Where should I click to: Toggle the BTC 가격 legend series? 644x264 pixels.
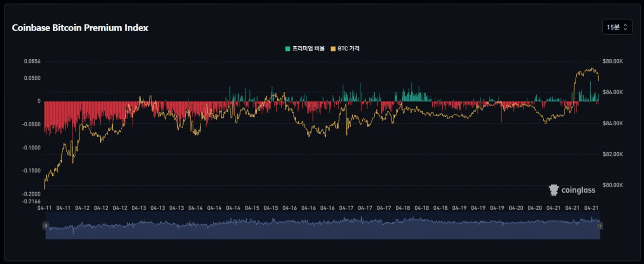point(345,49)
